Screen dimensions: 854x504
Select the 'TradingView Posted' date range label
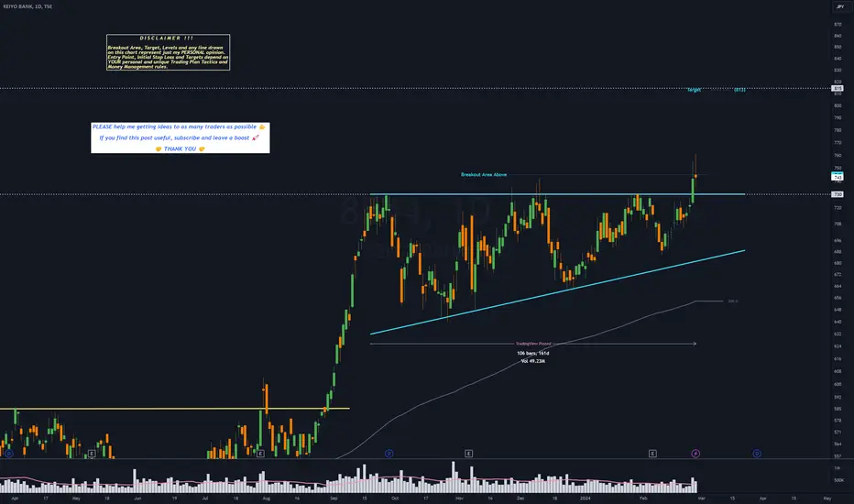(x=533, y=344)
